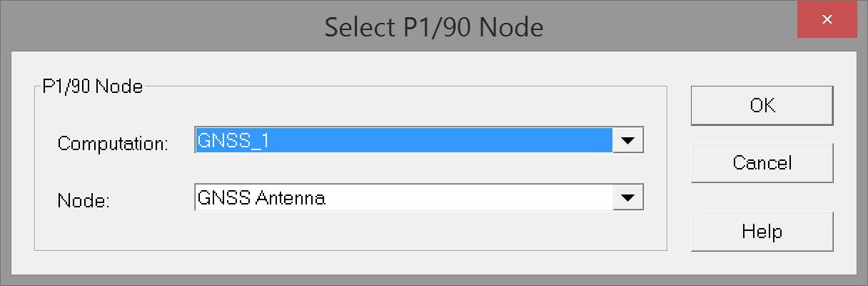868x286 pixels.
Task: Click the red X icon in title bar
Action: pyautogui.click(x=827, y=20)
